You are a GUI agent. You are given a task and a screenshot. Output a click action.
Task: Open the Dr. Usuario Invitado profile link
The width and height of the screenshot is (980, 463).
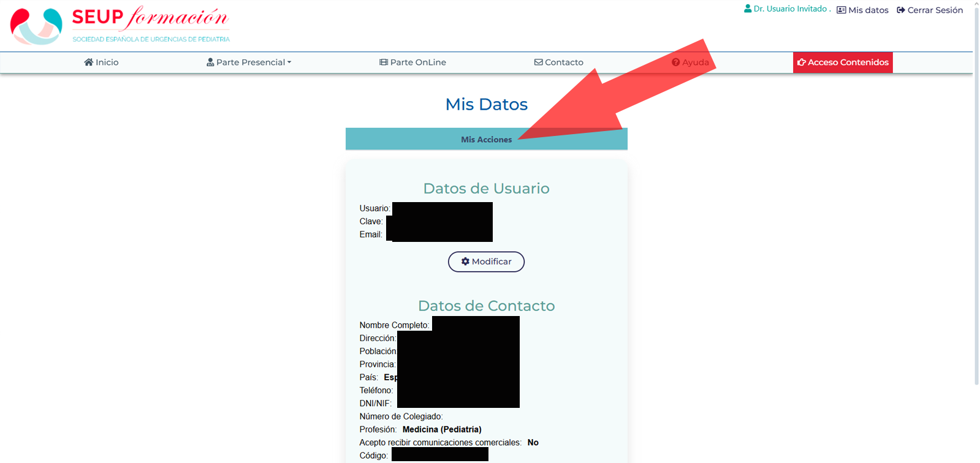[x=790, y=9]
